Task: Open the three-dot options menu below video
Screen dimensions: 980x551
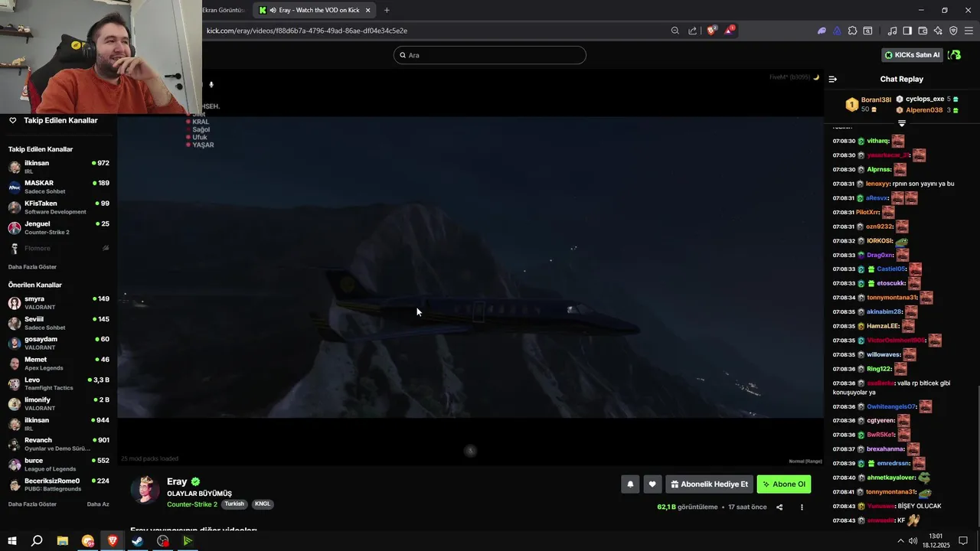Action: pyautogui.click(x=802, y=507)
